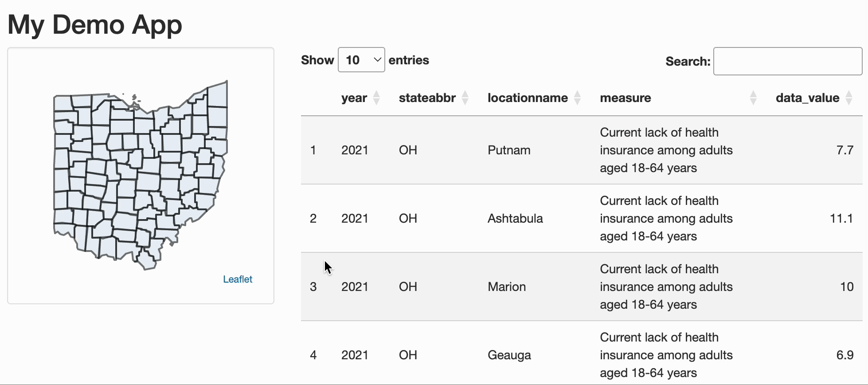Click the Search input field
This screenshot has width=868, height=385.
tap(787, 61)
